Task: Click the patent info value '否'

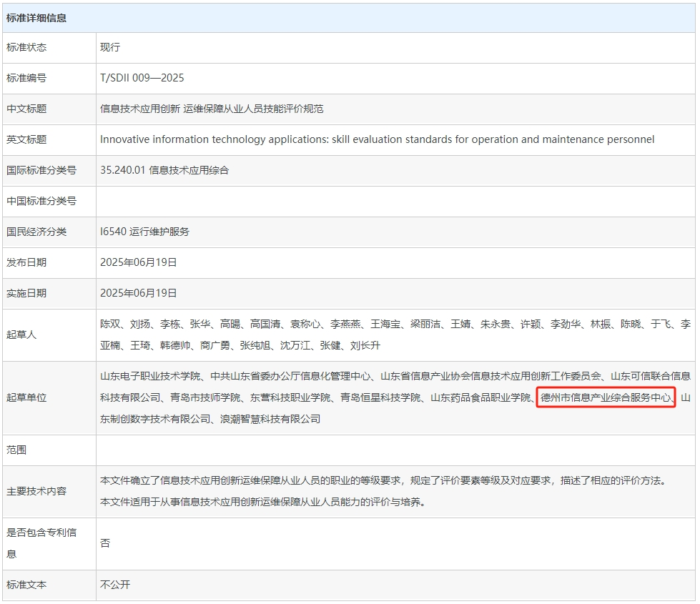Action: coord(105,544)
